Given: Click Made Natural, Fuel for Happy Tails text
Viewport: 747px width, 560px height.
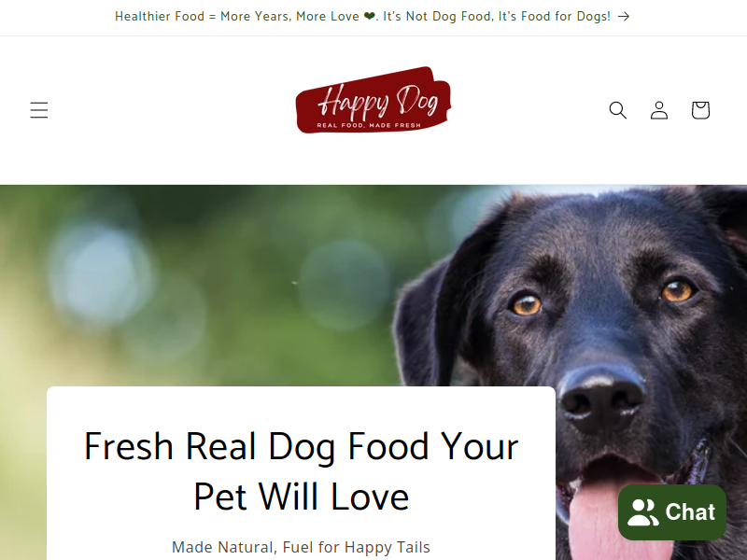Looking at the screenshot, I should 301,547.
